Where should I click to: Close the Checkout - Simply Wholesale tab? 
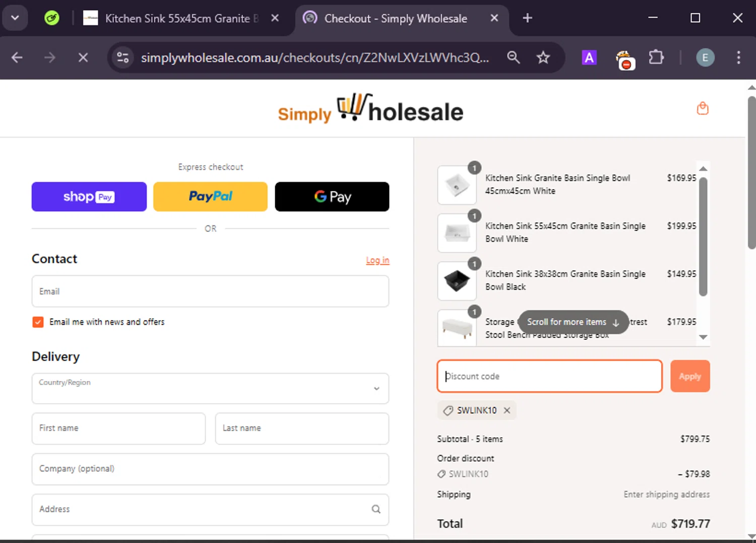coord(494,18)
